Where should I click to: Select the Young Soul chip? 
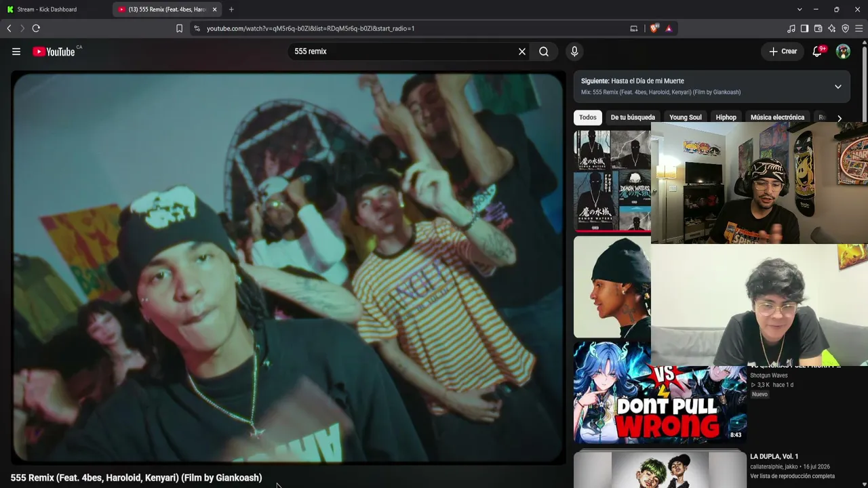(686, 117)
